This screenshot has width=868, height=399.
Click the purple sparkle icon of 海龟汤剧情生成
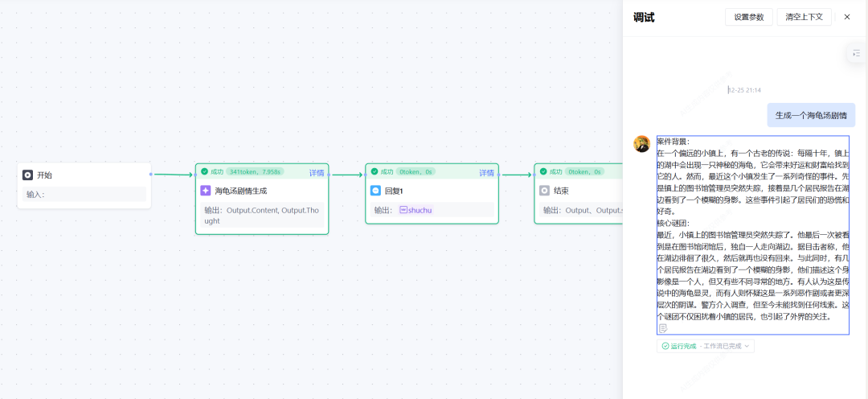(205, 191)
